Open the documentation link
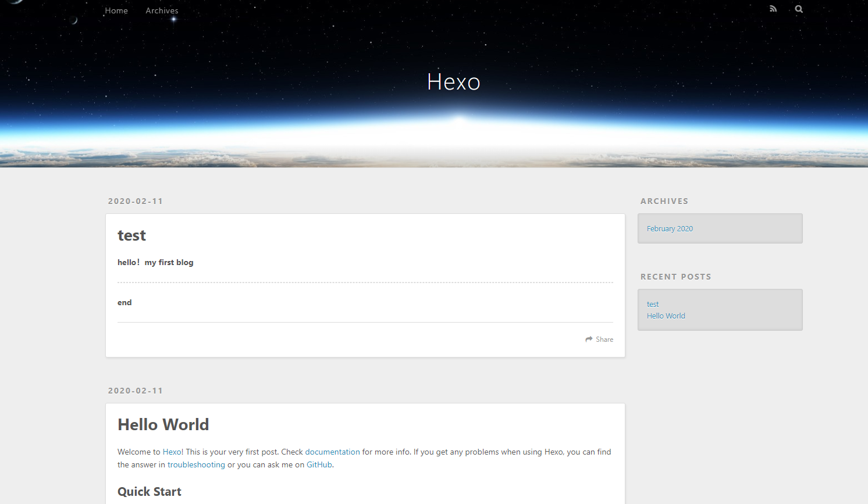Screen dimensions: 868x504 point(332,452)
